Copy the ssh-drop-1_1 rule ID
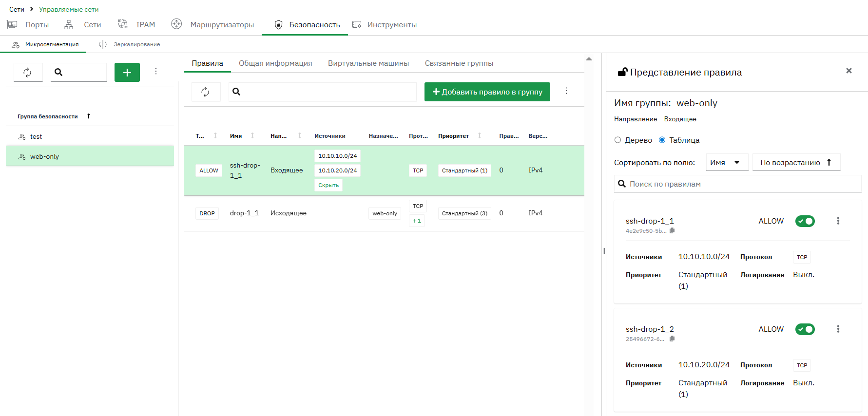This screenshot has width=868, height=416. pos(672,230)
